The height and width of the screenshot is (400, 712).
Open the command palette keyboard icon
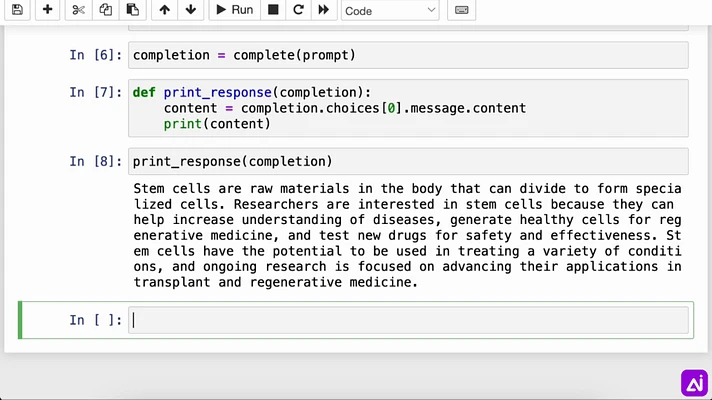(461, 10)
